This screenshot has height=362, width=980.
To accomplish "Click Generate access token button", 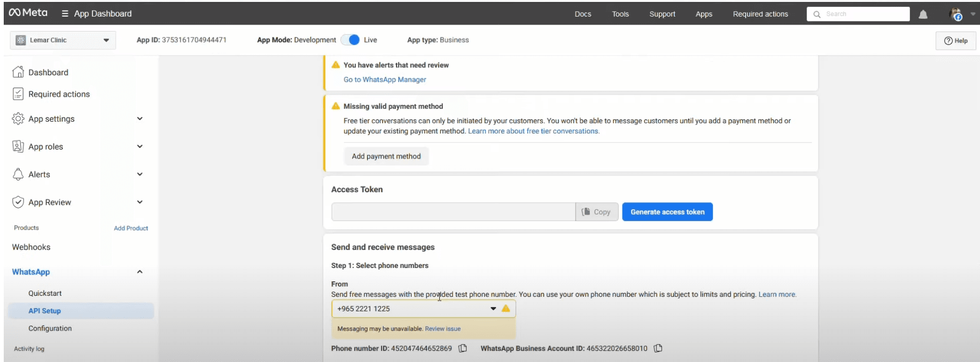I will pyautogui.click(x=667, y=212).
